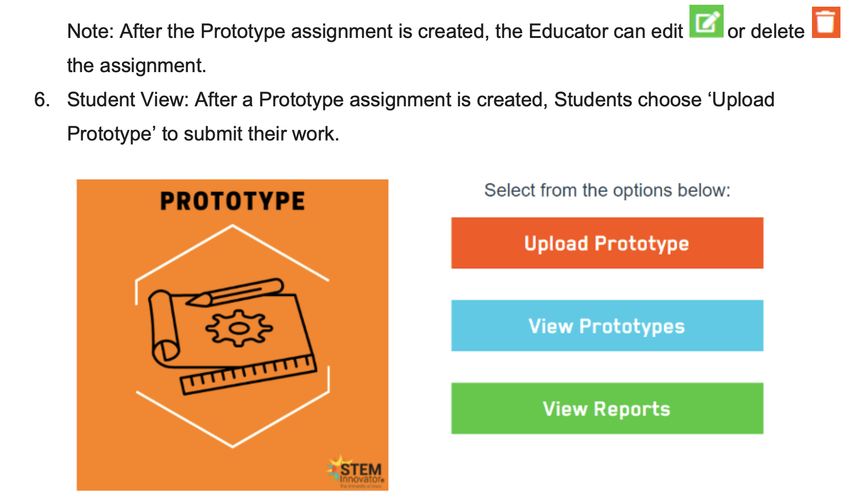Open View Prototypes
Screen dimensions: 849x504
(607, 326)
